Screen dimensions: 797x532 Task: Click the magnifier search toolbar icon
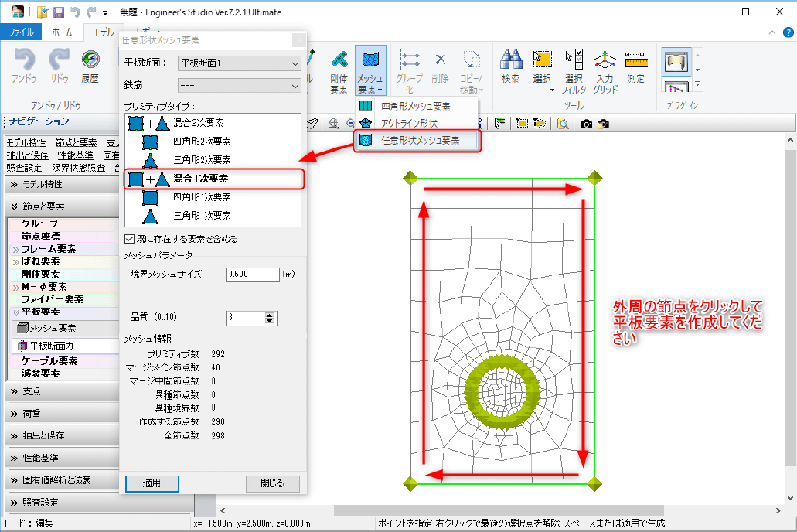(x=563, y=124)
